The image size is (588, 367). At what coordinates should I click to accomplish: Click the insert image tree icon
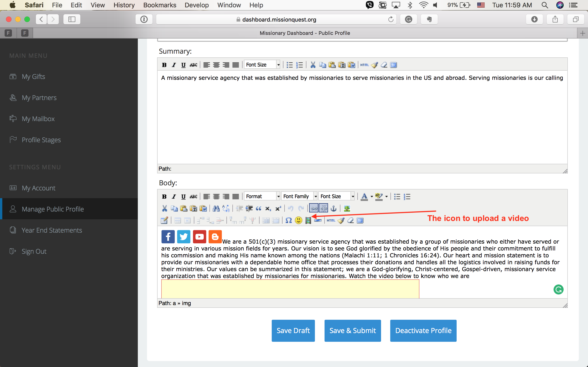pos(347,209)
